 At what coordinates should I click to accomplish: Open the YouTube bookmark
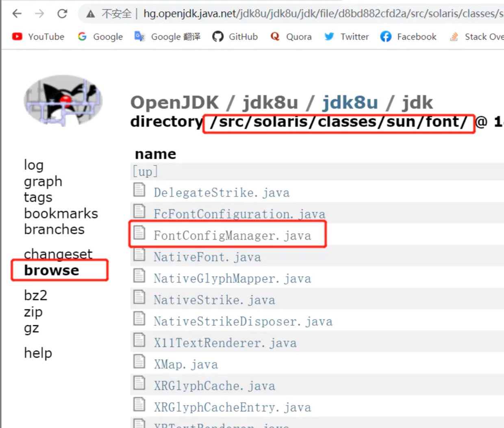[x=38, y=37]
